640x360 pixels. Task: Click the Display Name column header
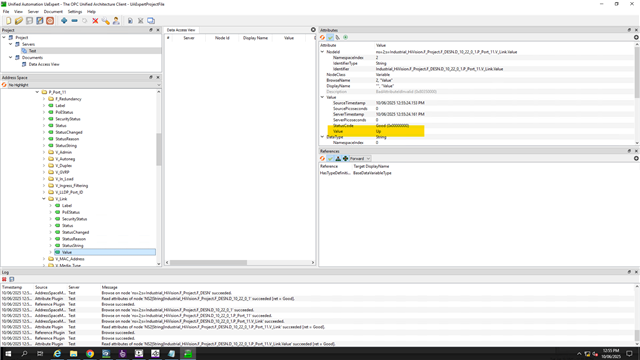pos(255,38)
